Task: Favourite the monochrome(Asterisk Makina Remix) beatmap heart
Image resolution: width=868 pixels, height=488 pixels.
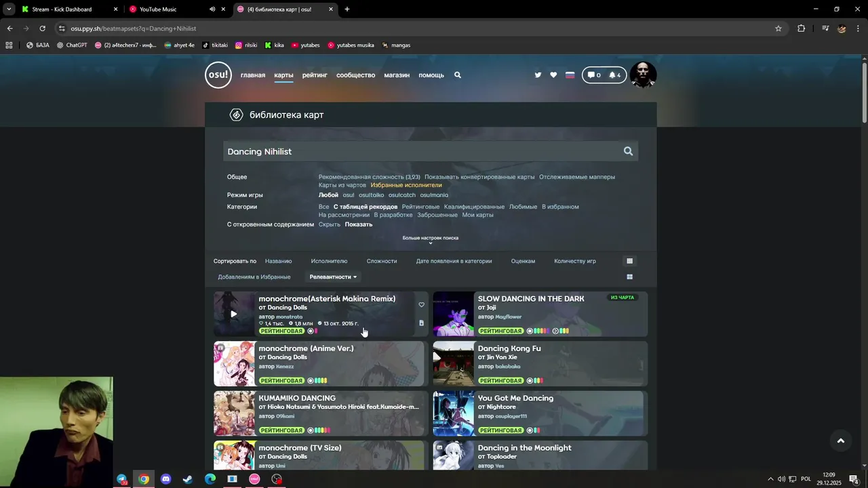Action: click(421, 305)
